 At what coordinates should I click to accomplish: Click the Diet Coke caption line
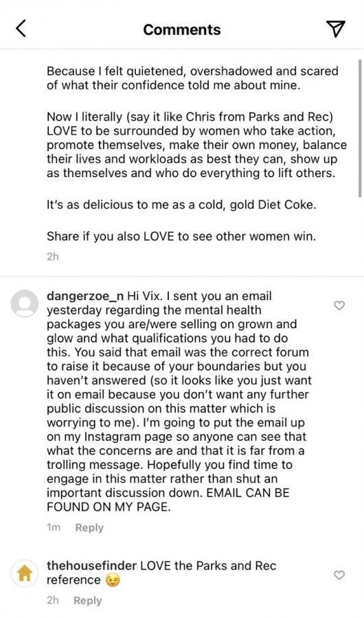[x=181, y=205]
